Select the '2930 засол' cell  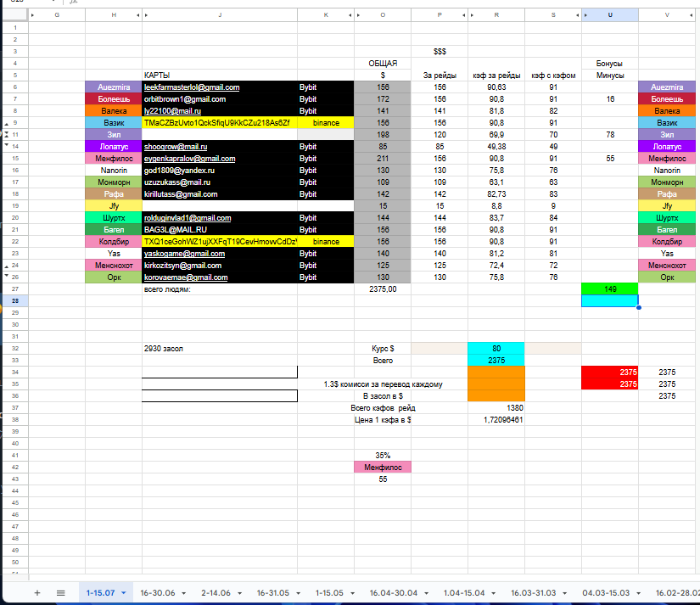click(220, 348)
